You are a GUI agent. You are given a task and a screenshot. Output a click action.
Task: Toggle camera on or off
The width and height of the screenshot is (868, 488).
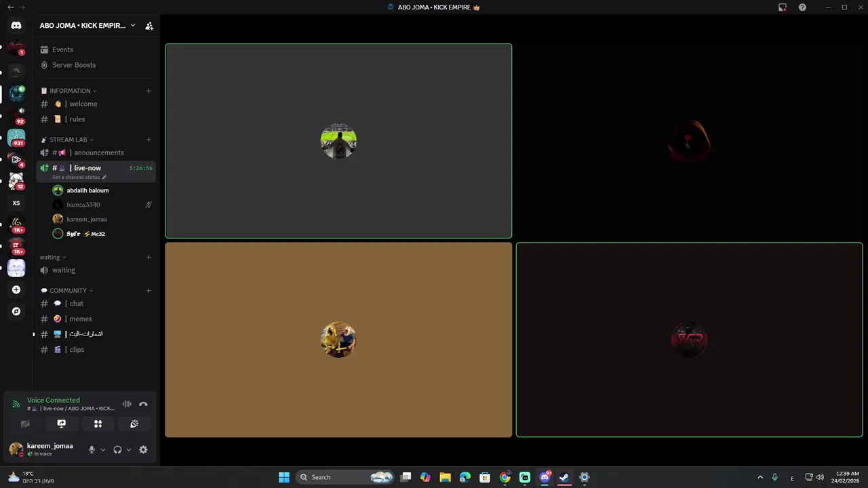tap(25, 424)
